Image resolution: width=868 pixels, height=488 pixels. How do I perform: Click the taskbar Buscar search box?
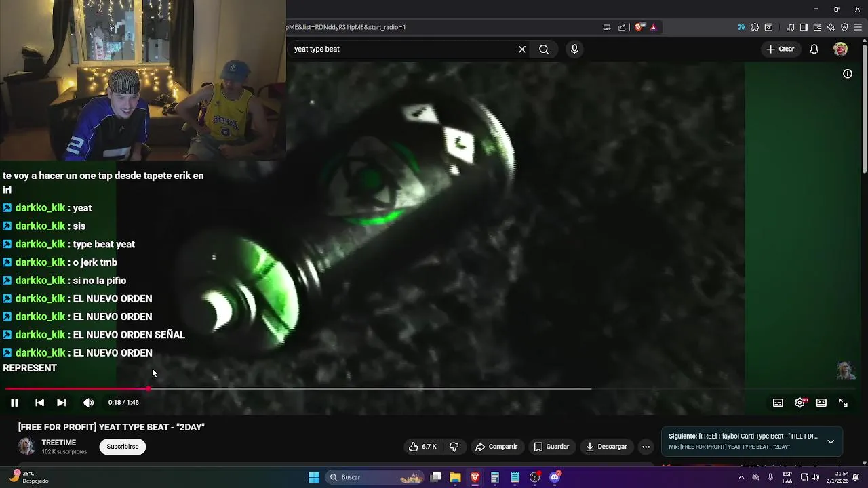pyautogui.click(x=375, y=477)
